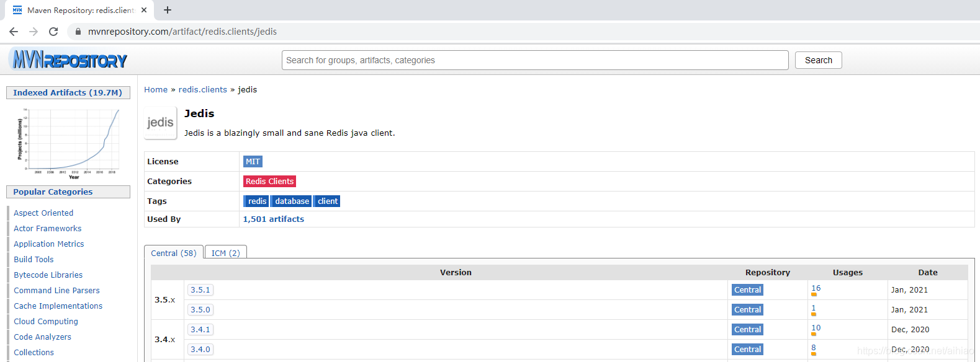This screenshot has height=362, width=980.
Task: Close the Maven Repository browser tab
Action: click(x=144, y=10)
